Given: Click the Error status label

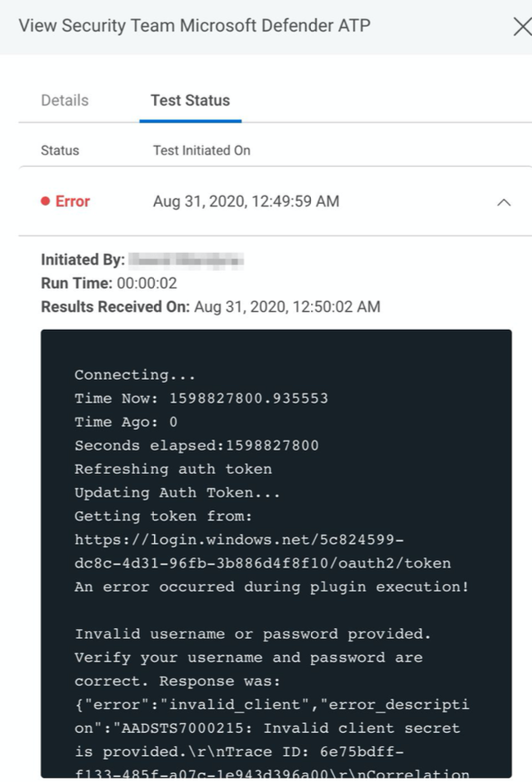Looking at the screenshot, I should tap(72, 201).
